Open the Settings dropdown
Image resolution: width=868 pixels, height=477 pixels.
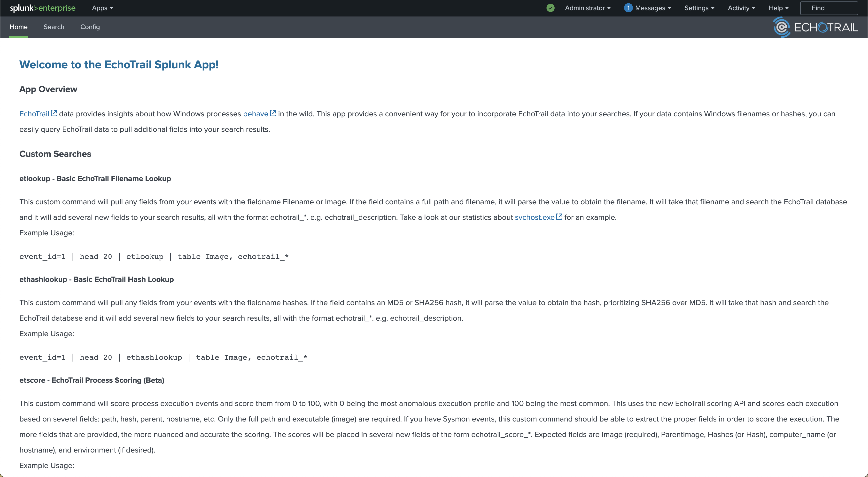click(699, 8)
